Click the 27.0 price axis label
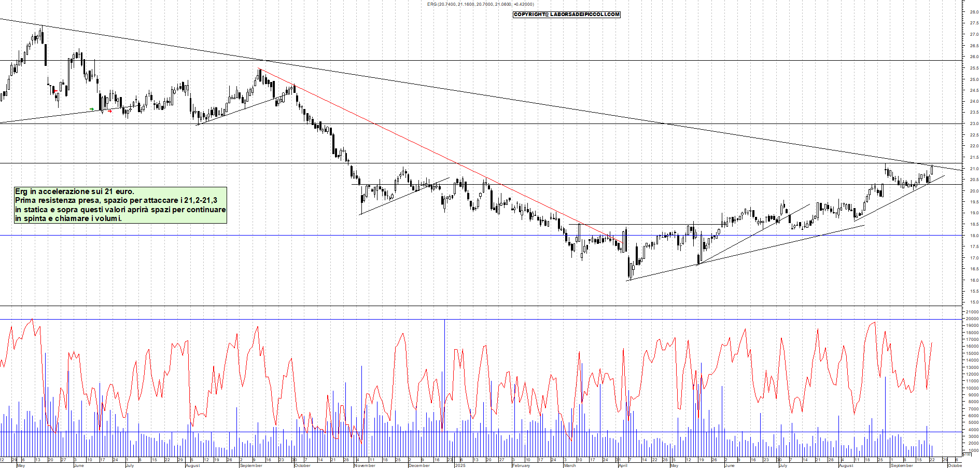Image resolution: width=980 pixels, height=468 pixels. point(974,34)
